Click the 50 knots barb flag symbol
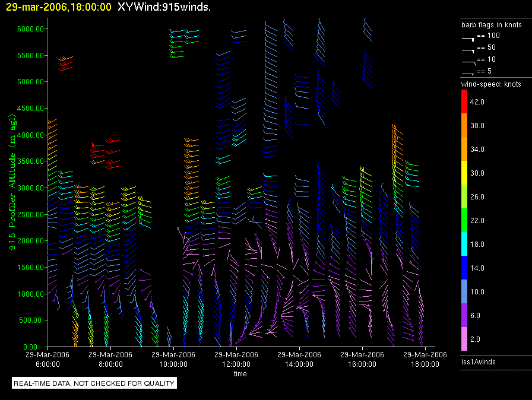Viewport: 532px width, 400px height. (468, 49)
